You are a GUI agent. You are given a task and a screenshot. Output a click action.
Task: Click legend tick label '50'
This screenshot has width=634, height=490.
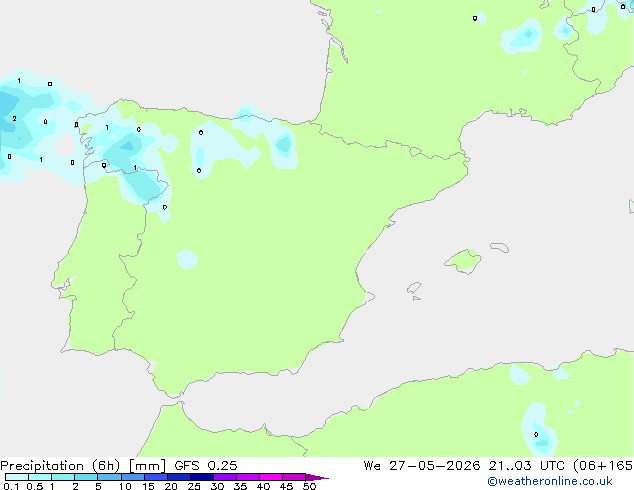(x=309, y=486)
